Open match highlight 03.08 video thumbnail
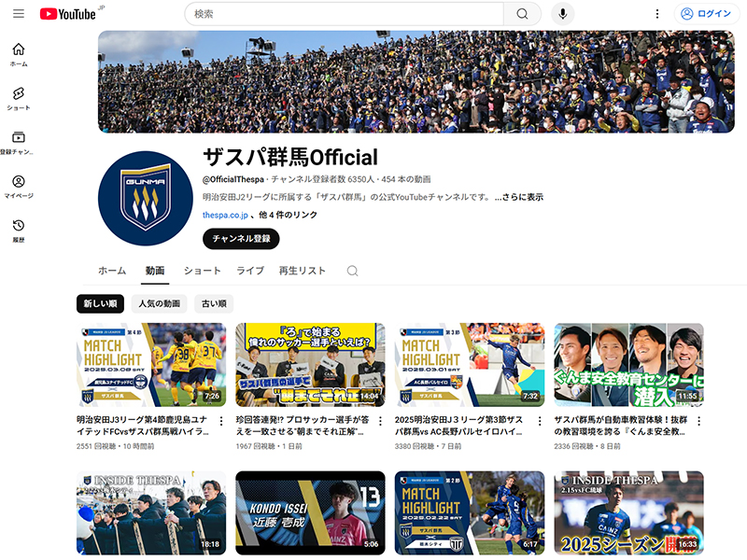 pyautogui.click(x=151, y=365)
